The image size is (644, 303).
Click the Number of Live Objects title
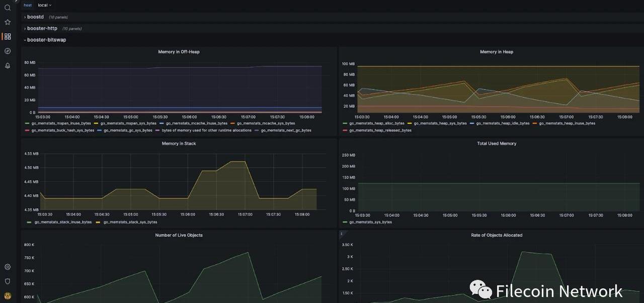(x=179, y=235)
